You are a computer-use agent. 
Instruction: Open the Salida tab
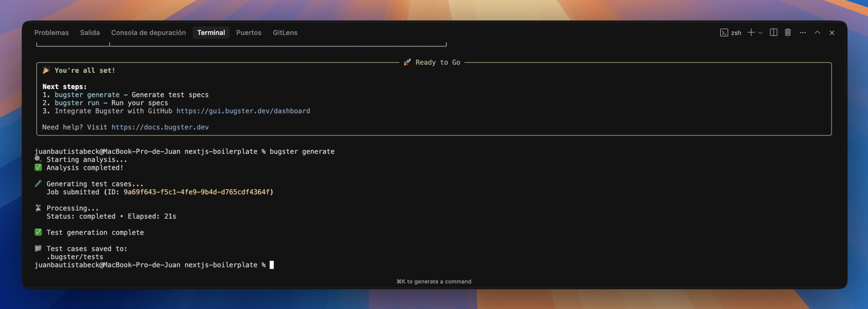pyautogui.click(x=89, y=33)
